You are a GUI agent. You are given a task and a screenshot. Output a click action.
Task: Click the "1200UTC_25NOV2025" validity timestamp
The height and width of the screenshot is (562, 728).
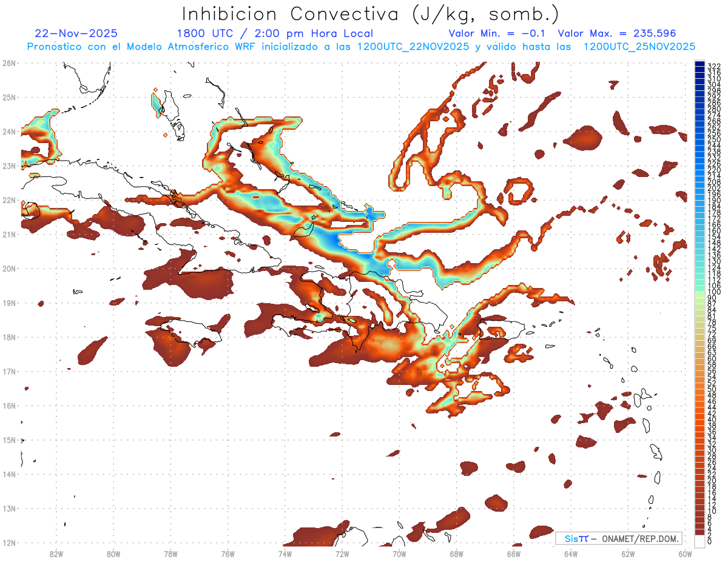639,47
